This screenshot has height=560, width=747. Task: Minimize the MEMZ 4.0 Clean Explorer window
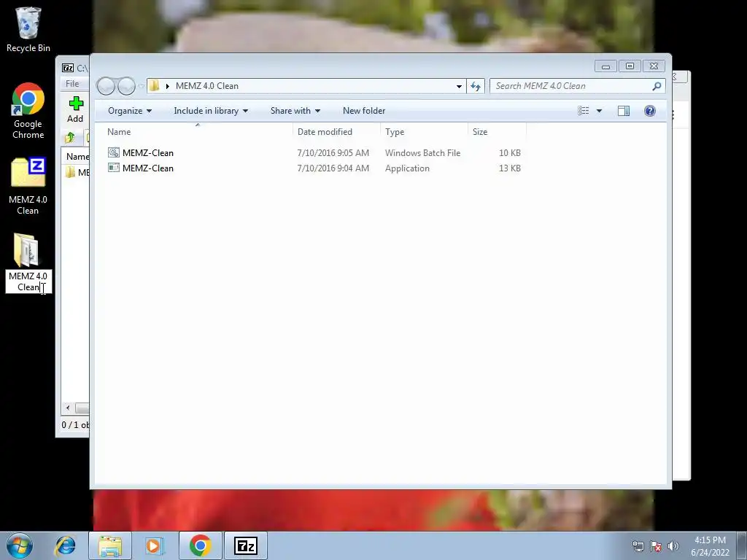[605, 66]
